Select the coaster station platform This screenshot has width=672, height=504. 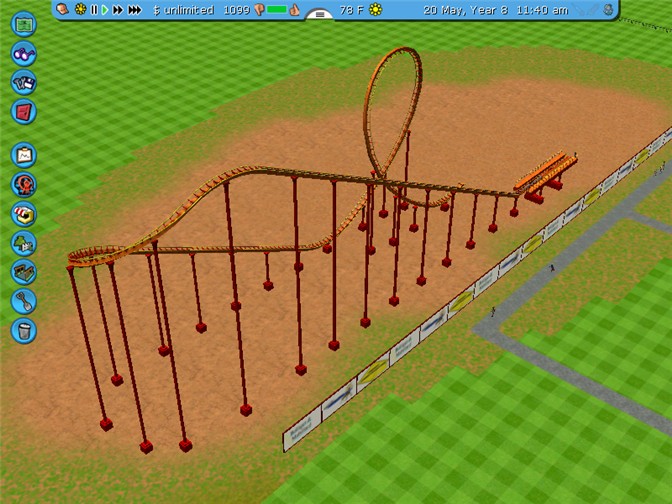(x=545, y=173)
